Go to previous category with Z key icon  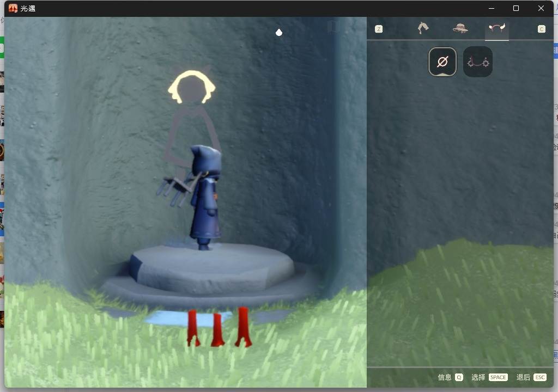pos(379,29)
